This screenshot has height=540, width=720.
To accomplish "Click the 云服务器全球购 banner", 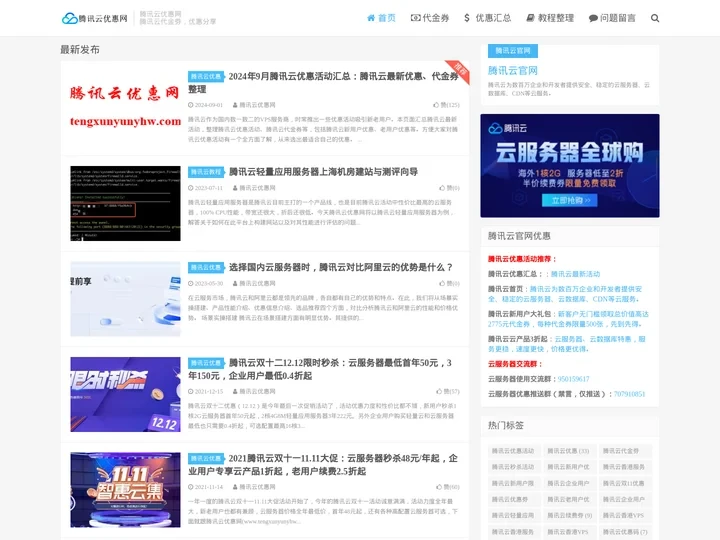I will (570, 166).
